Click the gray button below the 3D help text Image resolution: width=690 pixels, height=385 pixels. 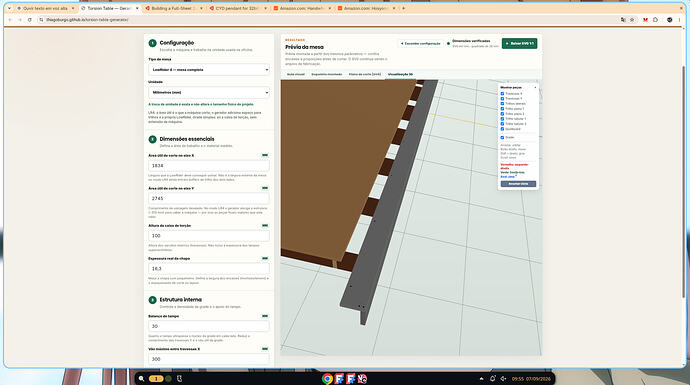click(518, 184)
